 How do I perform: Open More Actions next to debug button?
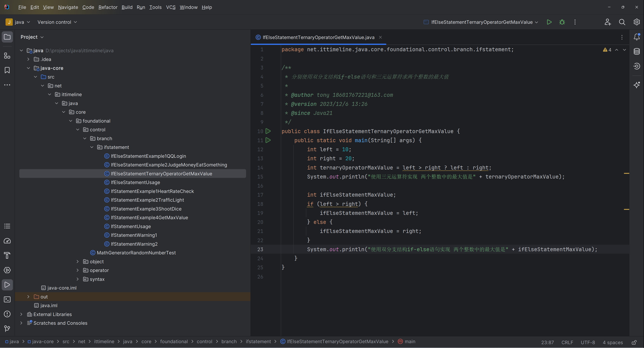(x=575, y=22)
